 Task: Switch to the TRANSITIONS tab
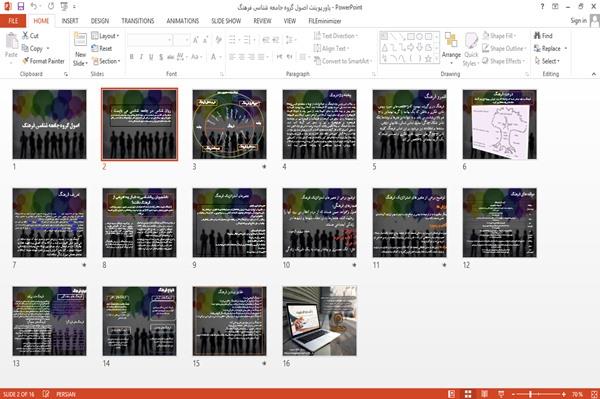tap(138, 21)
